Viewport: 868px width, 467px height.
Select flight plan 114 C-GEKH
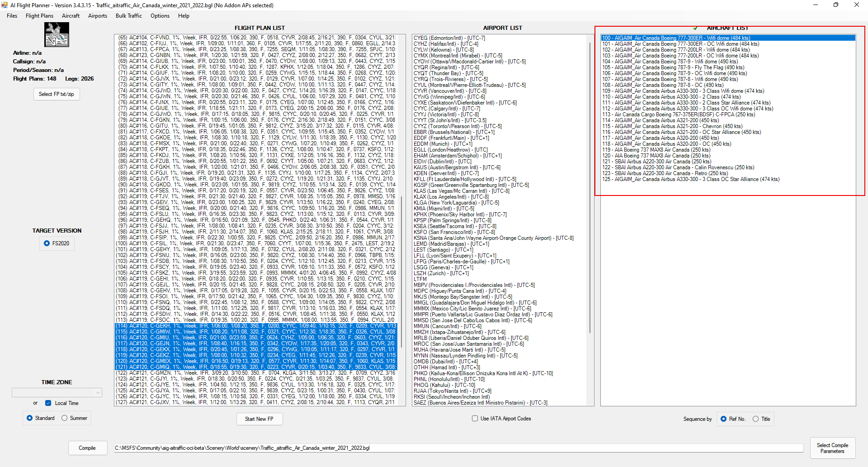256,326
